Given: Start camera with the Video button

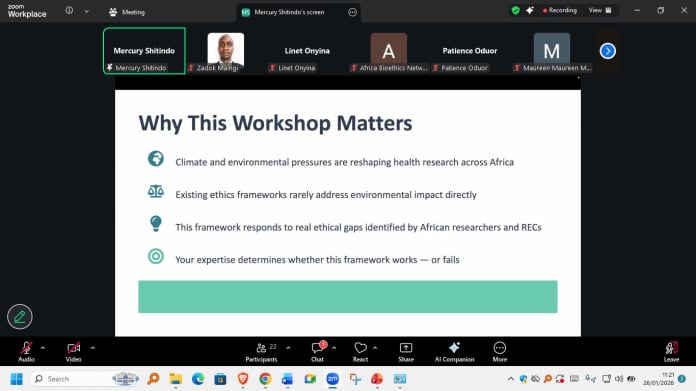Looking at the screenshot, I should pyautogui.click(x=74, y=352).
